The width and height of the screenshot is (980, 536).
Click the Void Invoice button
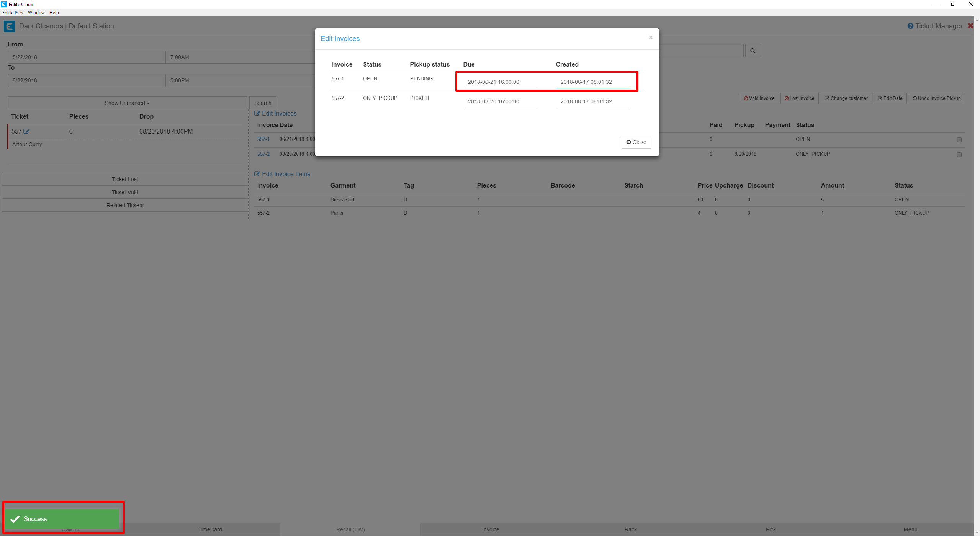pyautogui.click(x=759, y=98)
